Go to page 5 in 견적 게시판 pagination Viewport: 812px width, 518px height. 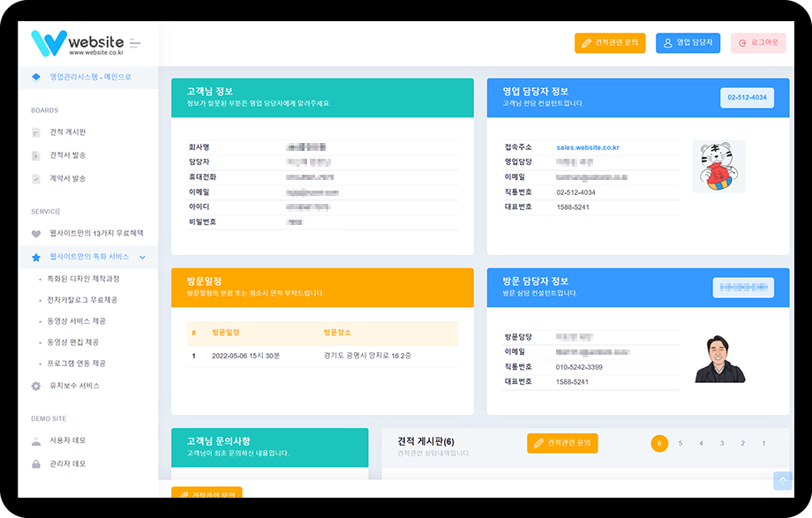point(680,443)
